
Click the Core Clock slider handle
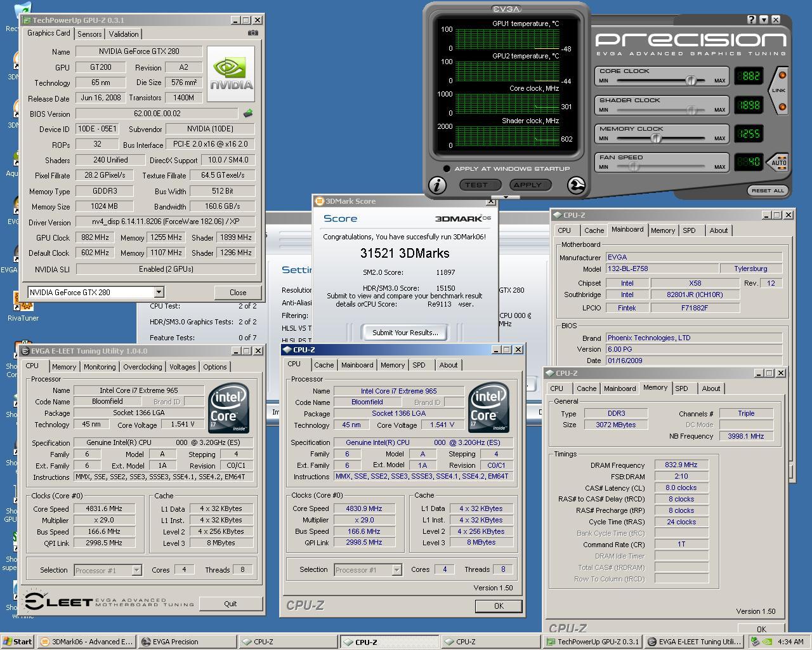coord(691,81)
